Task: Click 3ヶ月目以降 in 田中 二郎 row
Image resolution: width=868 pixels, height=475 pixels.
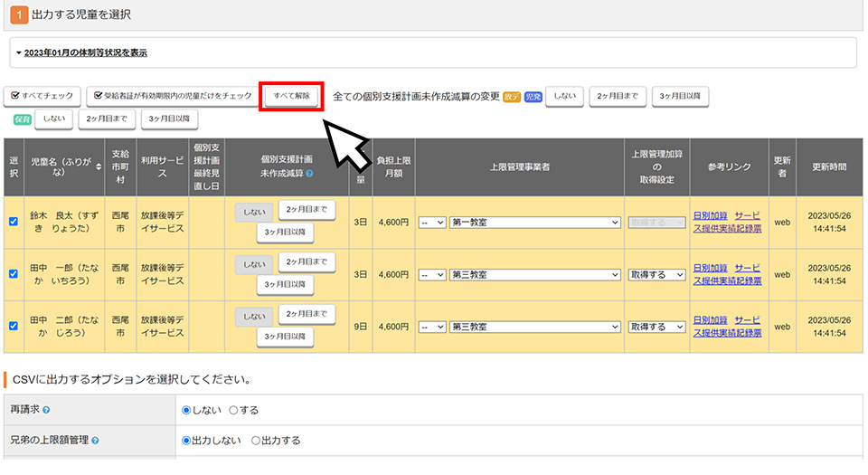Action: click(x=285, y=337)
